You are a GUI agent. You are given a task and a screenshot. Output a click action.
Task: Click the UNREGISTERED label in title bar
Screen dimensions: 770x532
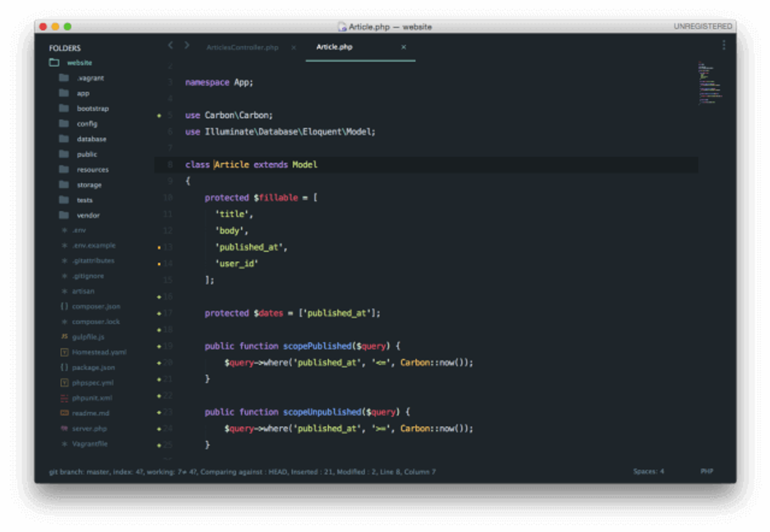pos(703,26)
